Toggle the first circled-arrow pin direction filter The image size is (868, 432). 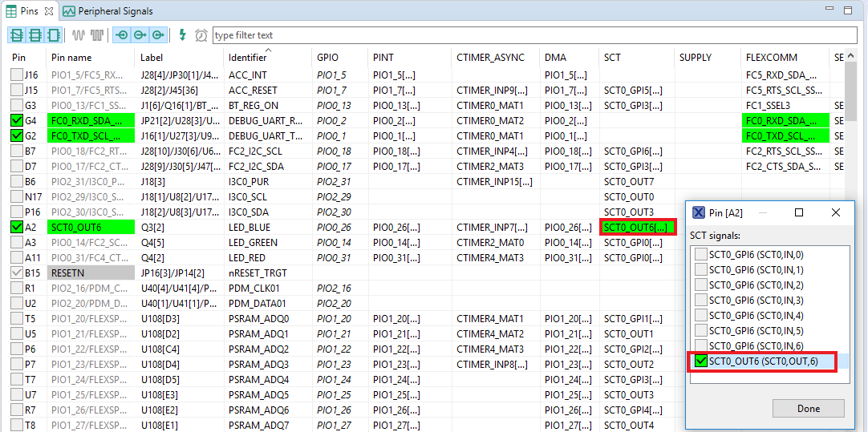pyautogui.click(x=121, y=35)
